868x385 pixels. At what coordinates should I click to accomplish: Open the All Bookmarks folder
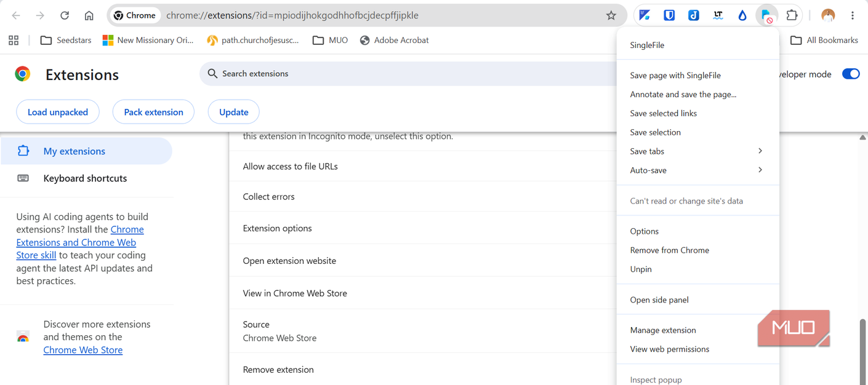tap(824, 40)
